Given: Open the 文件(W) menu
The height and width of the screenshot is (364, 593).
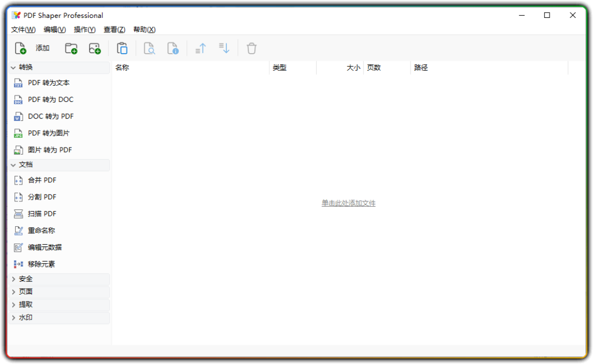Looking at the screenshot, I should (x=23, y=30).
